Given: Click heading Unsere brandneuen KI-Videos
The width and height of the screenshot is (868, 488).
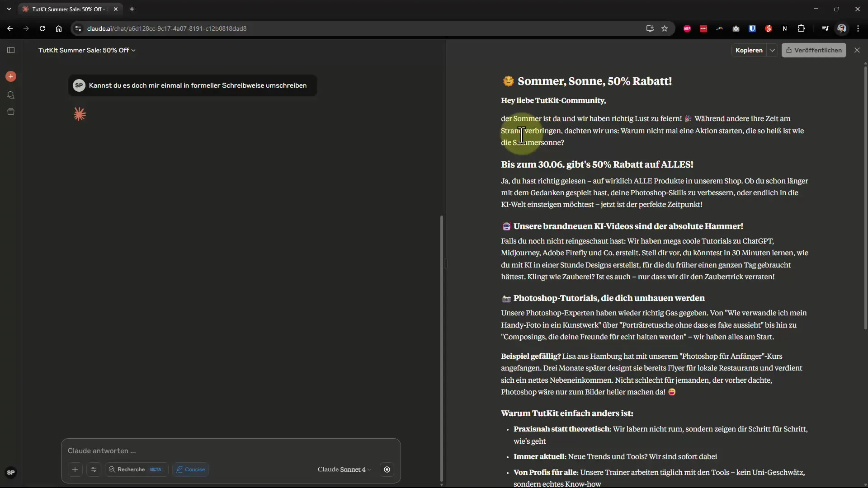Looking at the screenshot, I should pyautogui.click(x=628, y=226).
